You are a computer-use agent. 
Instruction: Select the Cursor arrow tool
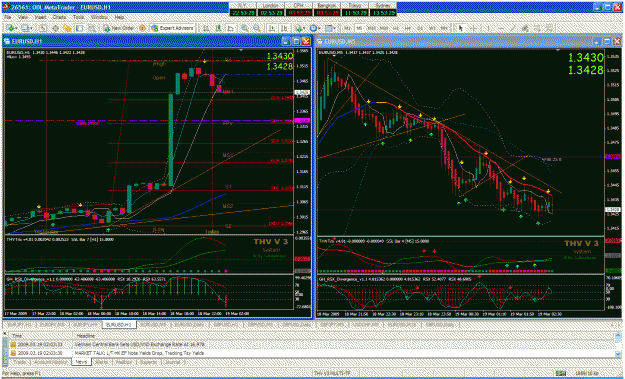coord(461,28)
